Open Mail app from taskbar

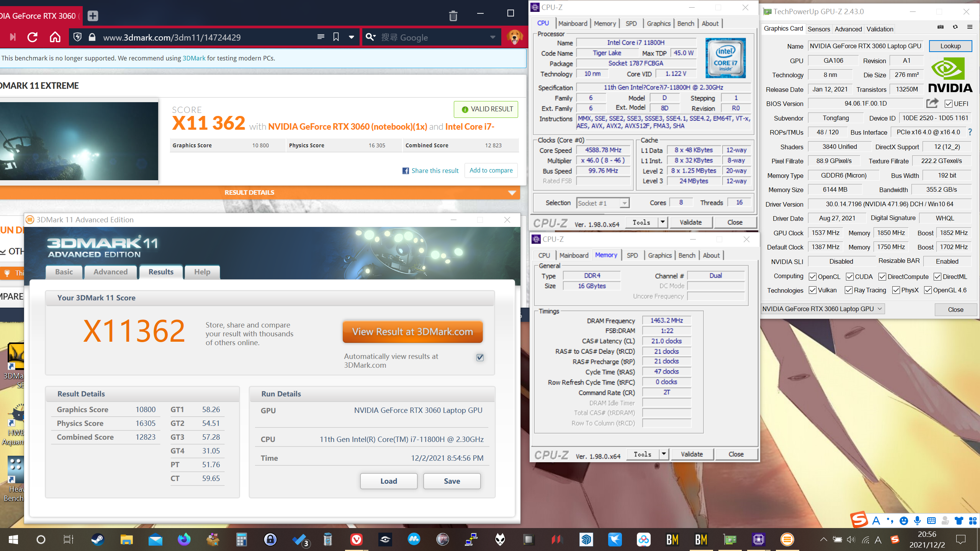click(155, 540)
